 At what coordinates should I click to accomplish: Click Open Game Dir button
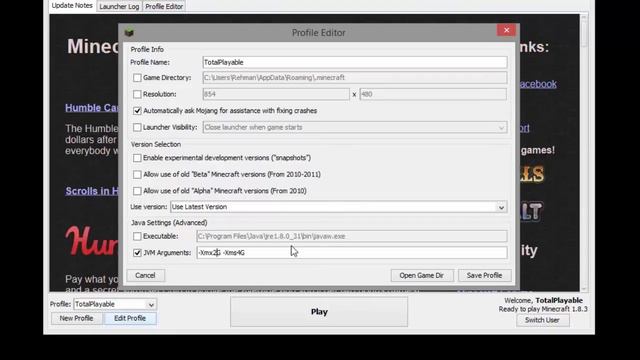[x=422, y=276]
